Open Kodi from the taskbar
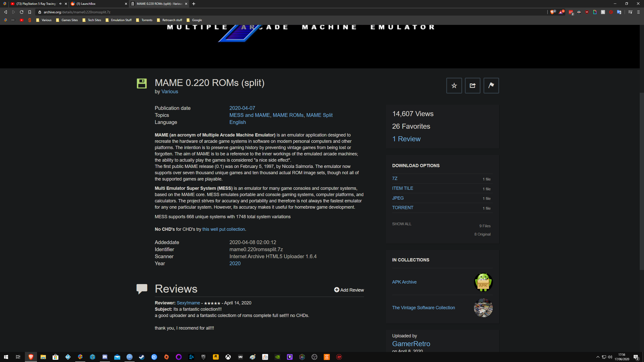This screenshot has height=362, width=644. tap(68, 357)
